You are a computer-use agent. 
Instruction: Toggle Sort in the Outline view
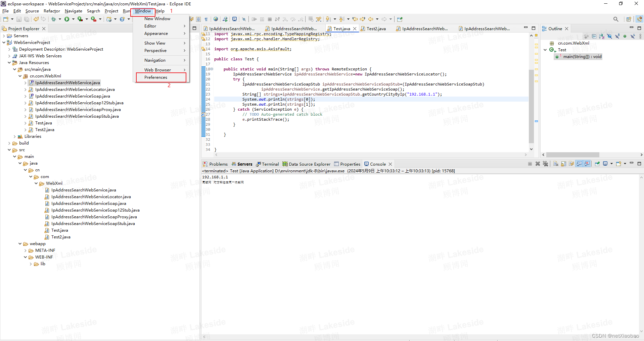602,36
